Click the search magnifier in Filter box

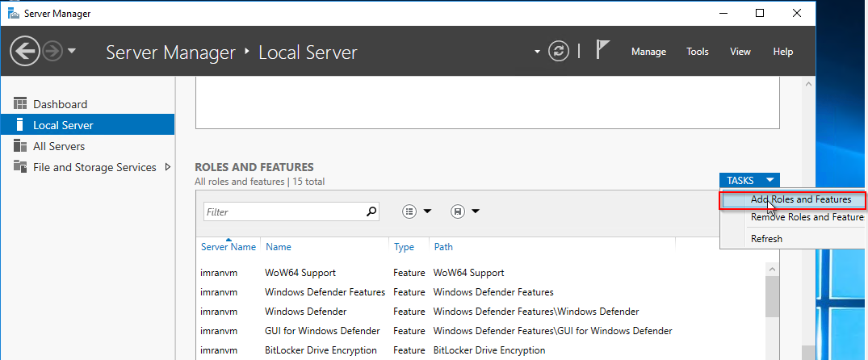[371, 211]
